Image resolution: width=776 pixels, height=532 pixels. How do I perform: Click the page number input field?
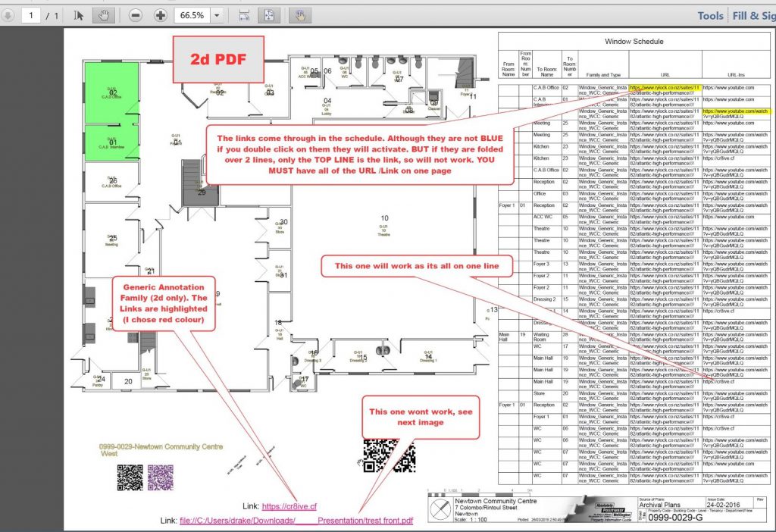[32, 15]
